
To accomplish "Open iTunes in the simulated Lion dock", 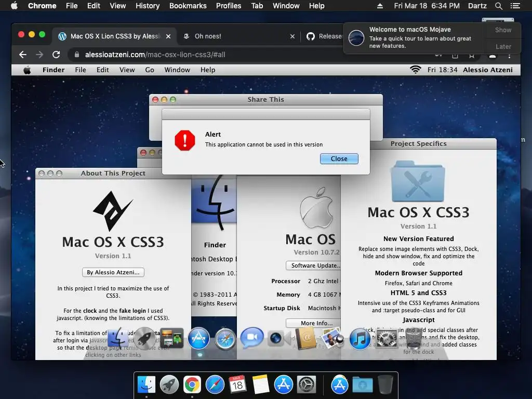I will point(360,338).
